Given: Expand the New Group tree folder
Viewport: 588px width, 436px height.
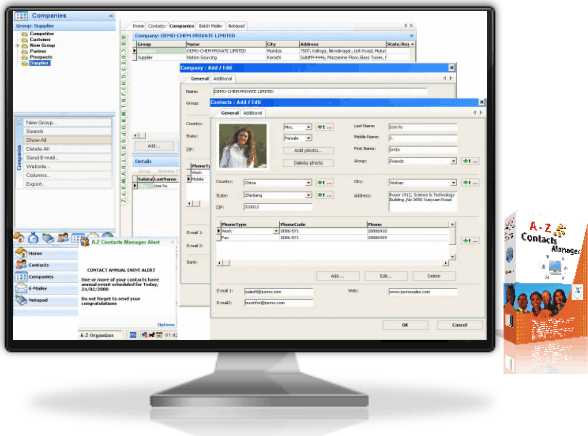Looking at the screenshot, I should point(17,45).
